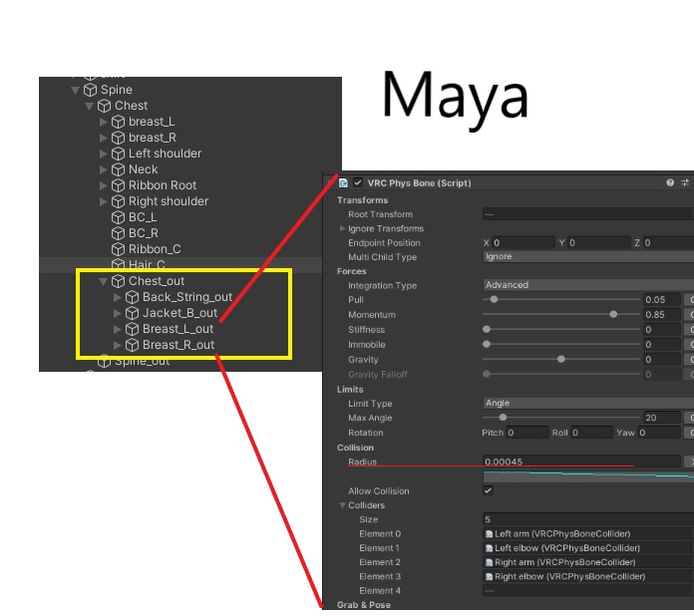Expand the Ignore Transforms foldout

342,228
